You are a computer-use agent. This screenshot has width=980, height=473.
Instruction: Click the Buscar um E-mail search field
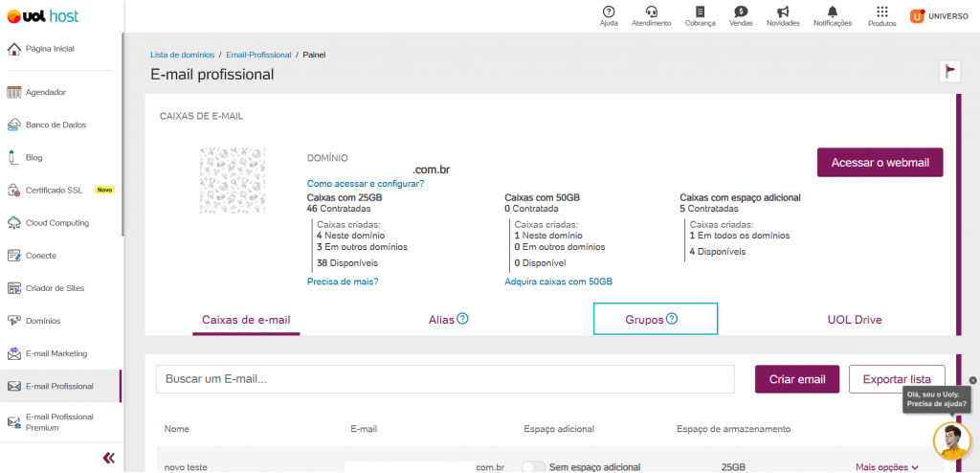pos(445,379)
